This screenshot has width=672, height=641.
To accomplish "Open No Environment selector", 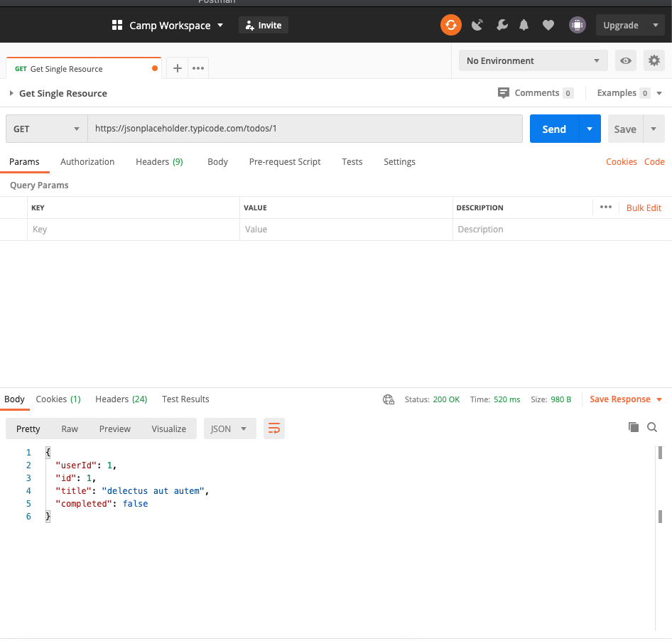I will click(533, 61).
